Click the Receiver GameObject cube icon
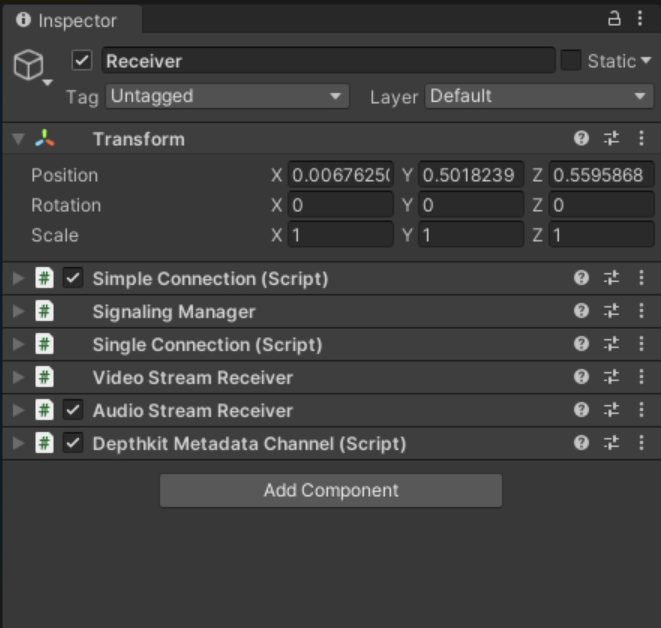This screenshot has height=628, width=661. tap(27, 65)
